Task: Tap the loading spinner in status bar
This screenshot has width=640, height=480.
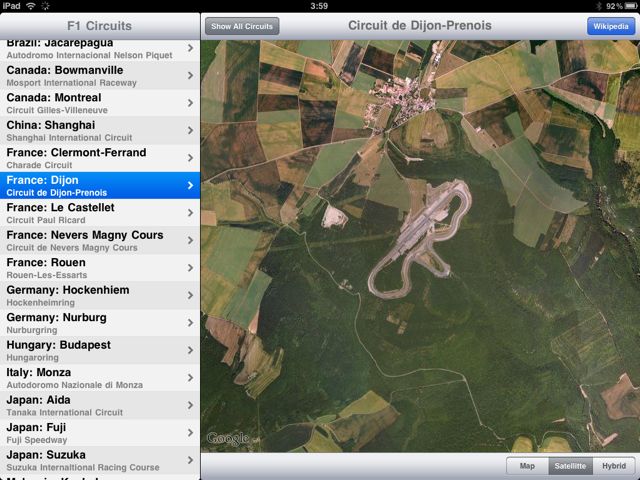Action: [x=46, y=6]
